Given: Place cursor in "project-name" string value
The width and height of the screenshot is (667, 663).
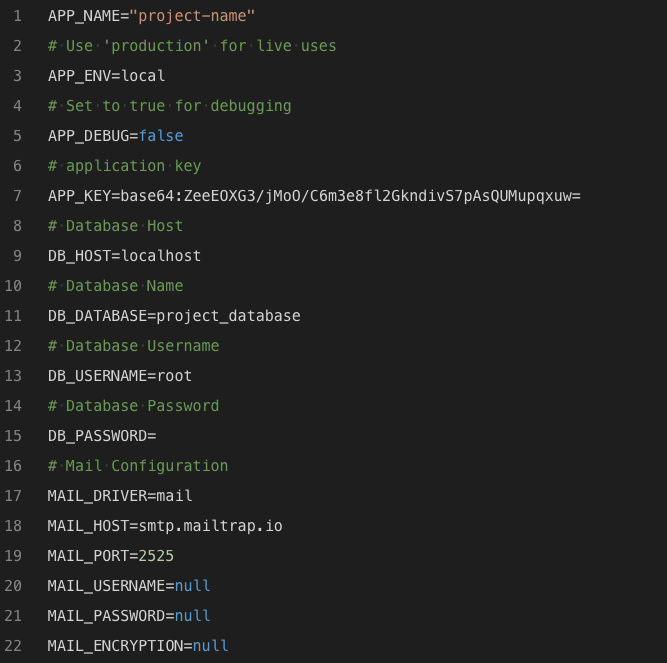Looking at the screenshot, I should (x=192, y=16).
